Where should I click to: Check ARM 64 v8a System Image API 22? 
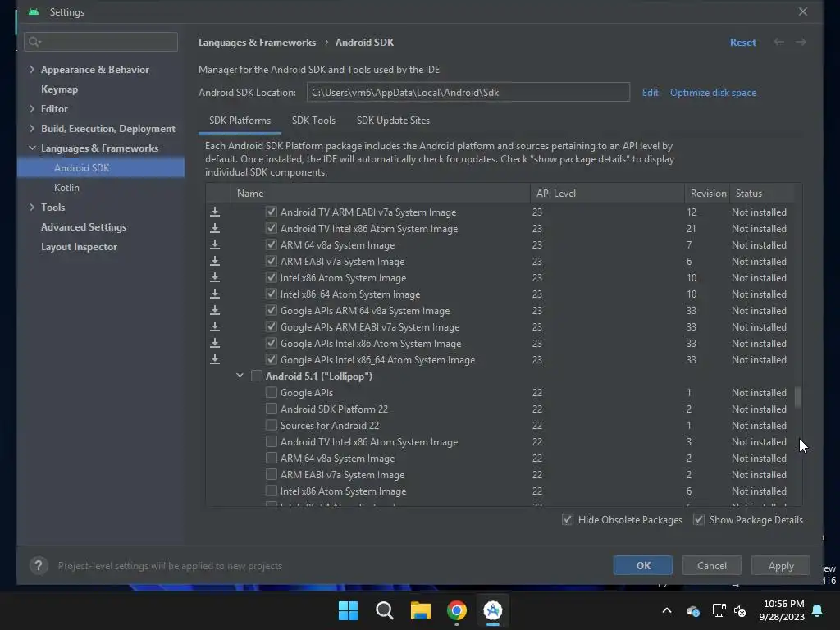271,458
